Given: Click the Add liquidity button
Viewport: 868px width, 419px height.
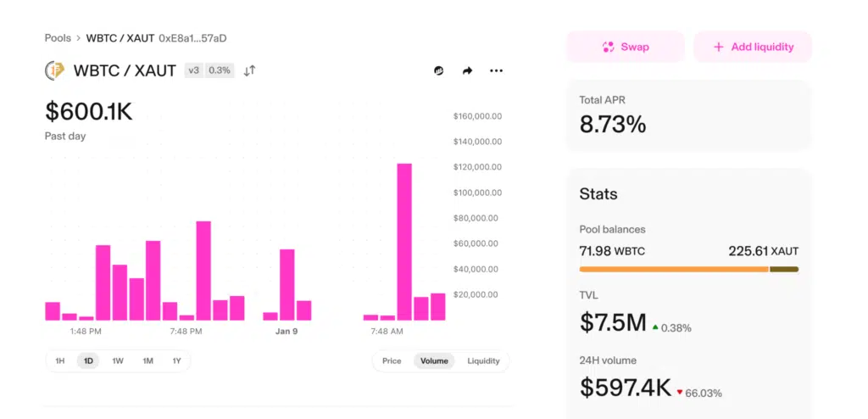Looking at the screenshot, I should [x=753, y=47].
